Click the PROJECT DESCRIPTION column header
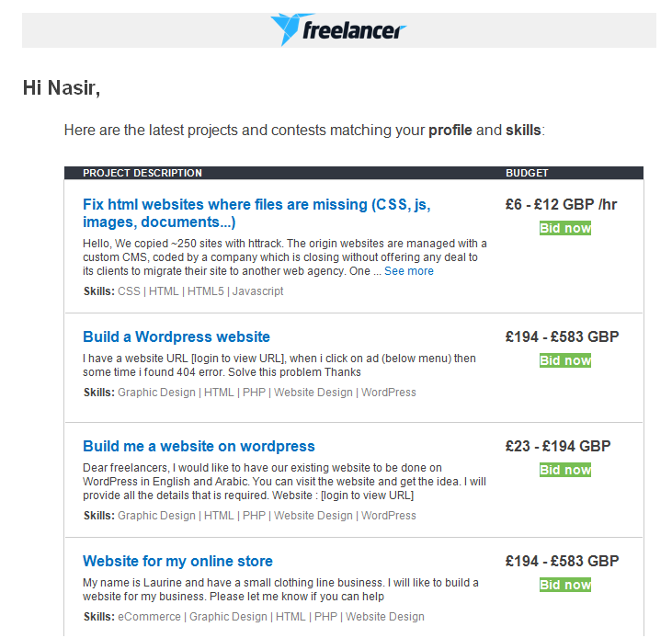 point(142,173)
